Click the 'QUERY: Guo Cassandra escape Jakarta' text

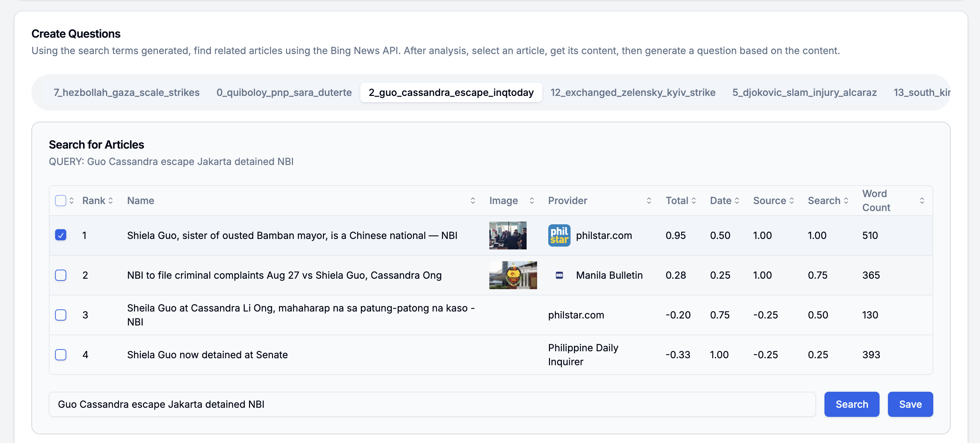[x=171, y=162]
